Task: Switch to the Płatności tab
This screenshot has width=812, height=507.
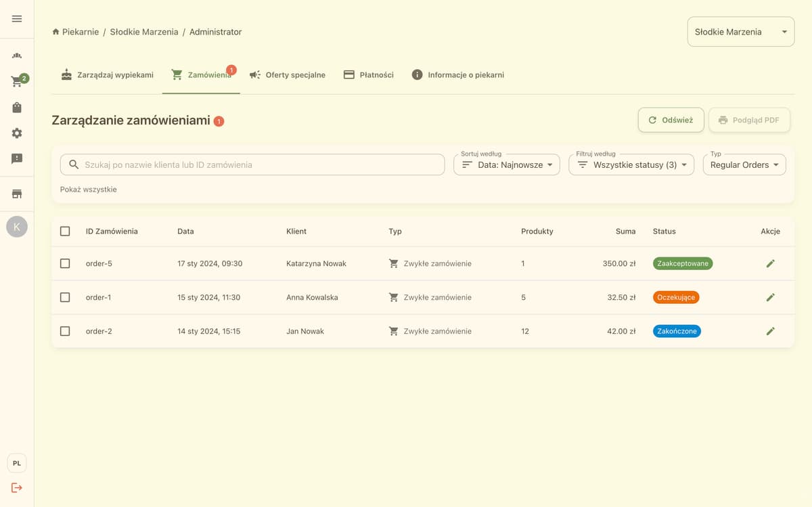Action: 368,74
